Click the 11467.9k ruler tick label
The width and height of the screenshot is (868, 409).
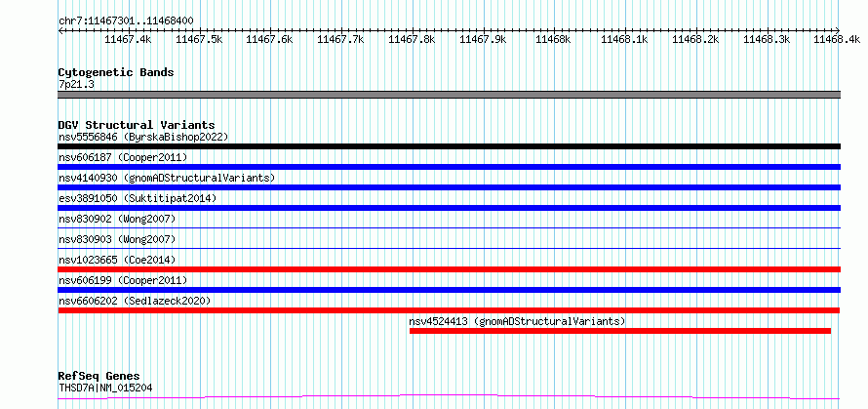pos(484,39)
